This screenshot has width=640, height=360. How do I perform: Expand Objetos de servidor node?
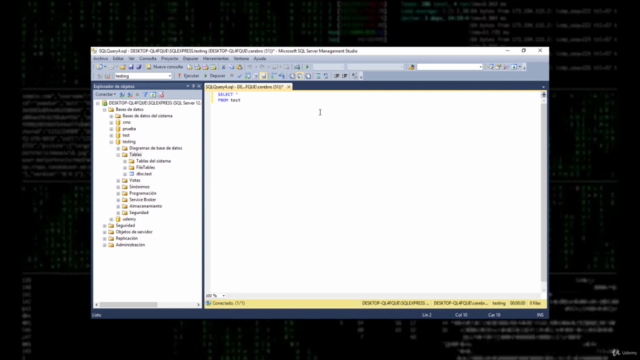point(104,232)
